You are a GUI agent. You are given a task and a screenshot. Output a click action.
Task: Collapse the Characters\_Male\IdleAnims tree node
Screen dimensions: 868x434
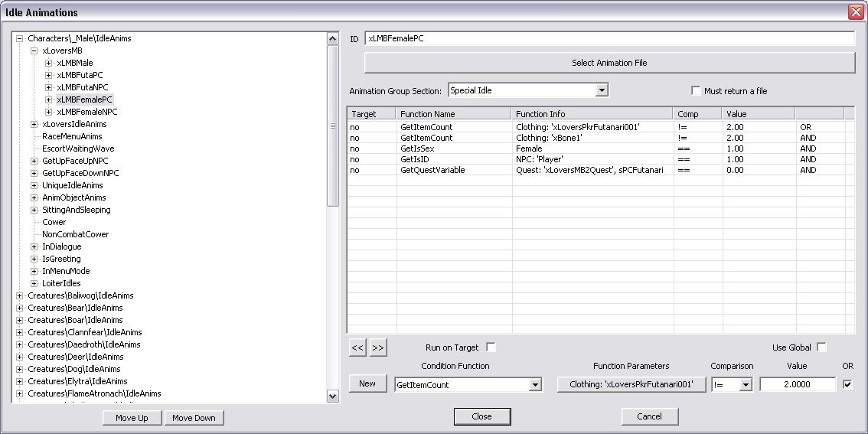point(19,38)
